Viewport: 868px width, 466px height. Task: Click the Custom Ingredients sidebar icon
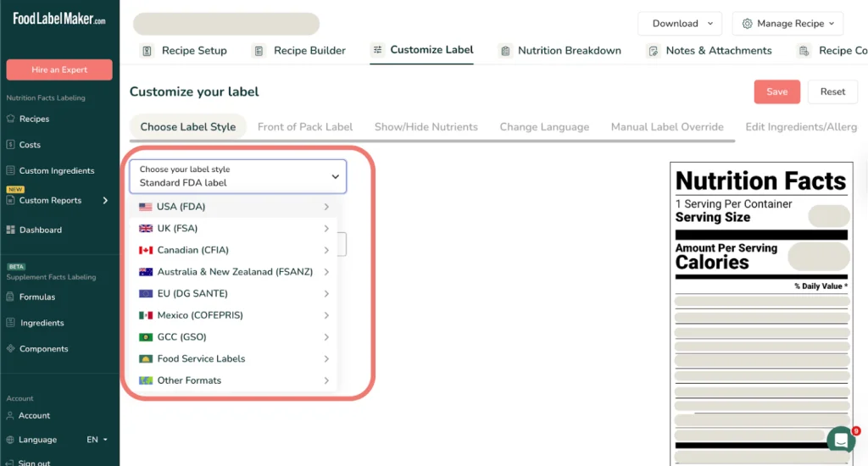click(x=11, y=171)
